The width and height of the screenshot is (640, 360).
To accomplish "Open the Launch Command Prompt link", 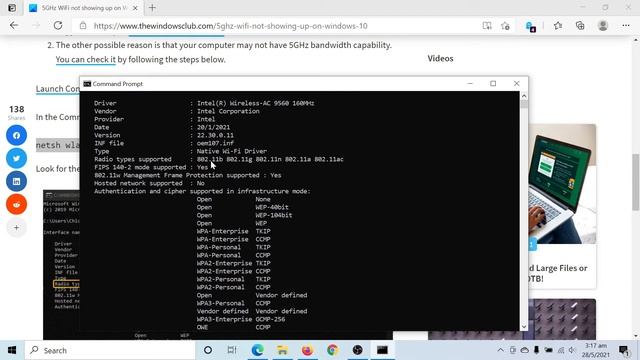I will tap(58, 89).
